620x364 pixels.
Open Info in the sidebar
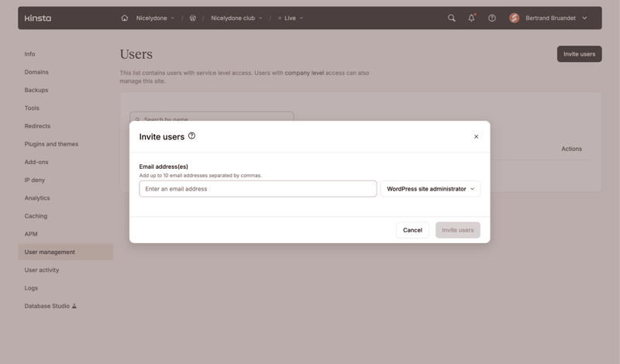[x=29, y=54]
